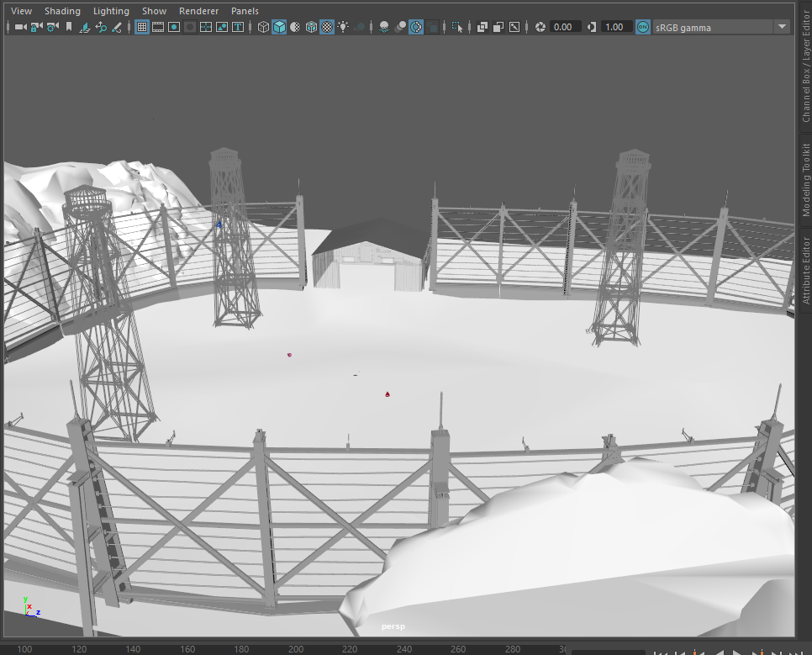Toggle the Field Chart icon
Viewport: 812px width, 655px height.
coord(206,27)
